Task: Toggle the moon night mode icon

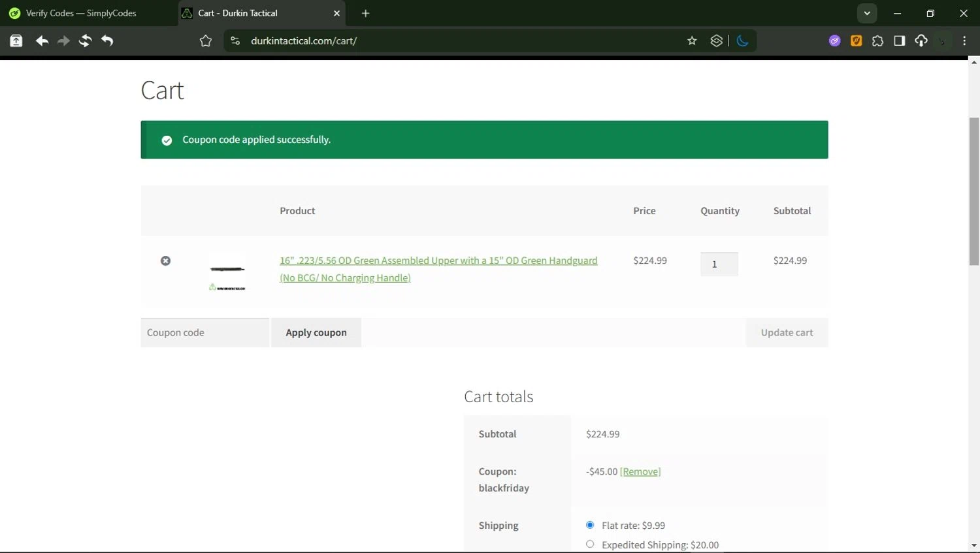Action: pos(742,40)
